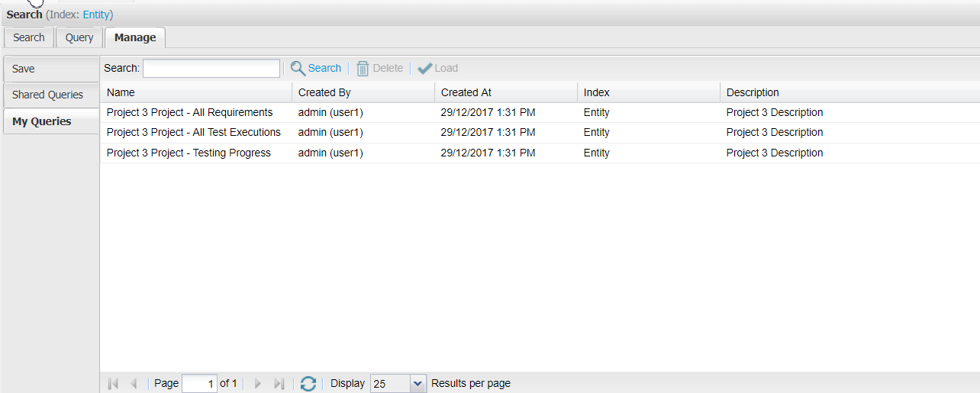Image resolution: width=980 pixels, height=393 pixels.
Task: Click the magnifier Search icon in toolbar
Action: [x=298, y=69]
